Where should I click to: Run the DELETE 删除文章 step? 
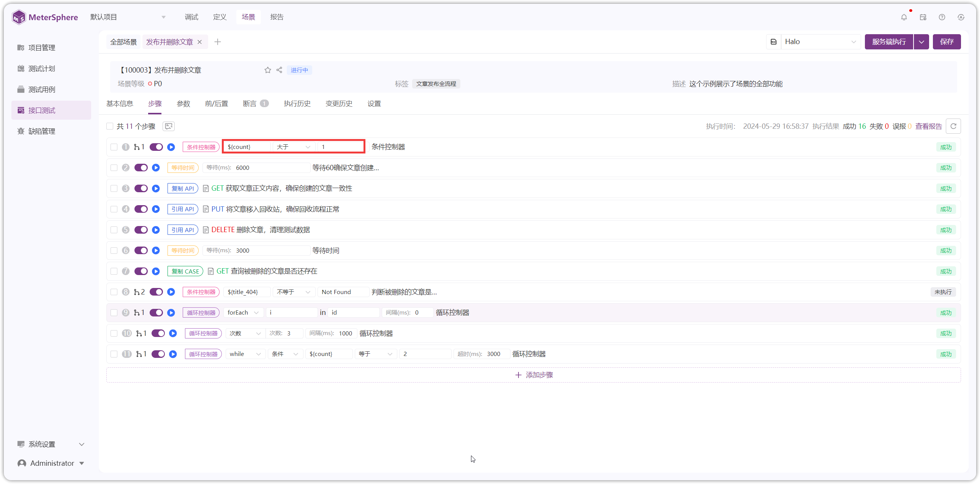click(x=156, y=230)
